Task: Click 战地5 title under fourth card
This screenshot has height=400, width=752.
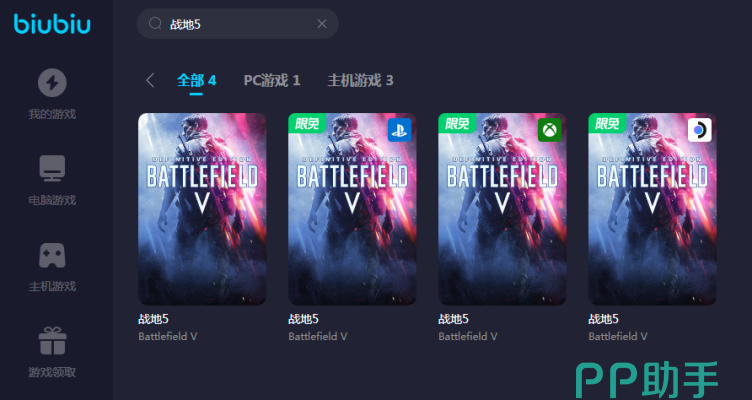Action: pyautogui.click(x=604, y=319)
